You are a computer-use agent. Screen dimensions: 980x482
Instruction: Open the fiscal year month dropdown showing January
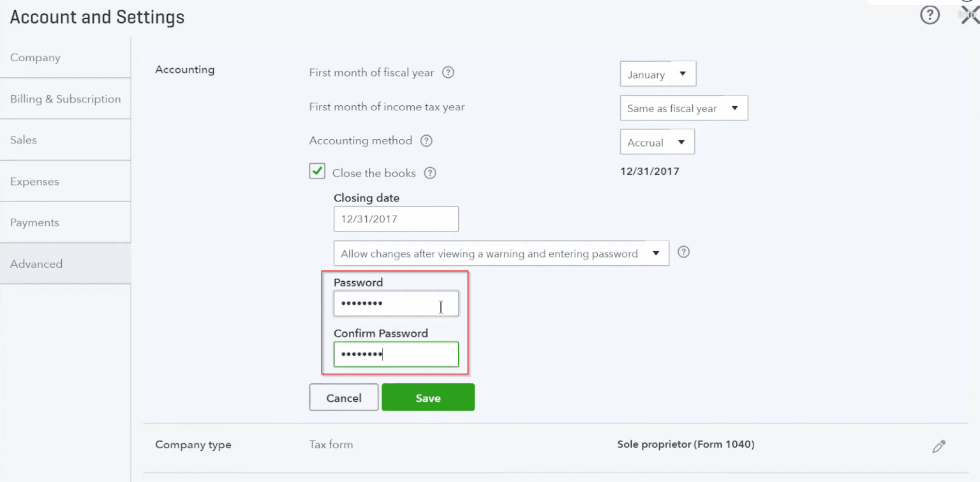point(658,73)
